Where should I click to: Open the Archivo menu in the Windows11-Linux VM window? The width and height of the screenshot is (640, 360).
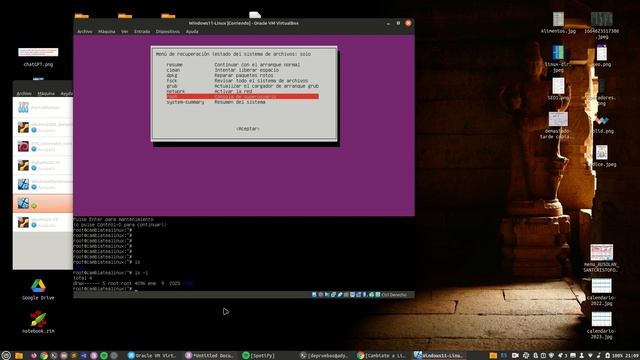tap(85, 31)
